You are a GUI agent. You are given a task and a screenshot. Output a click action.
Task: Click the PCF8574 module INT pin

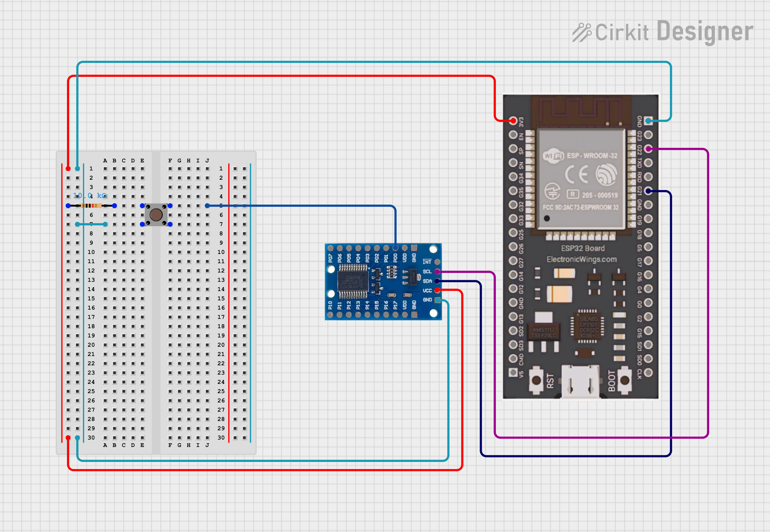coord(437,262)
